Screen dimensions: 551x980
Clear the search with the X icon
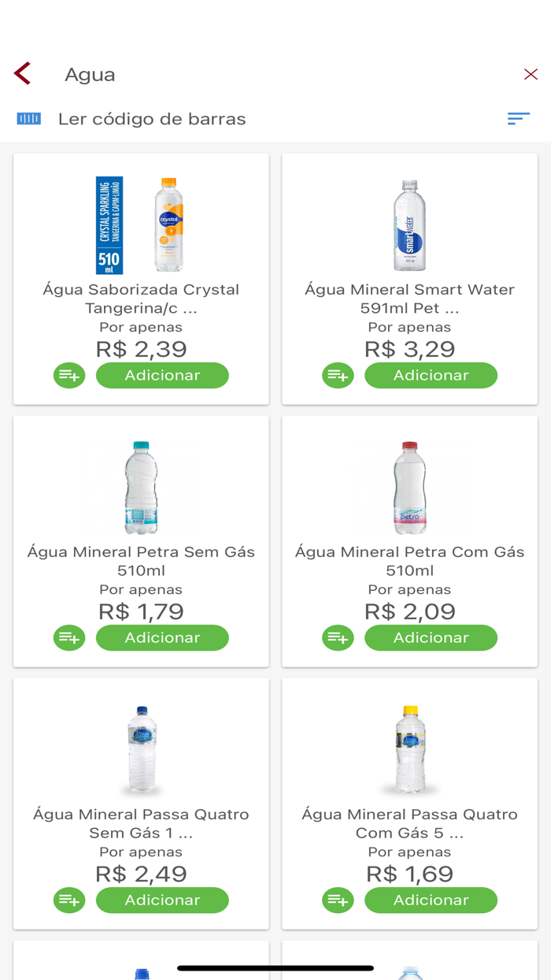tap(531, 73)
